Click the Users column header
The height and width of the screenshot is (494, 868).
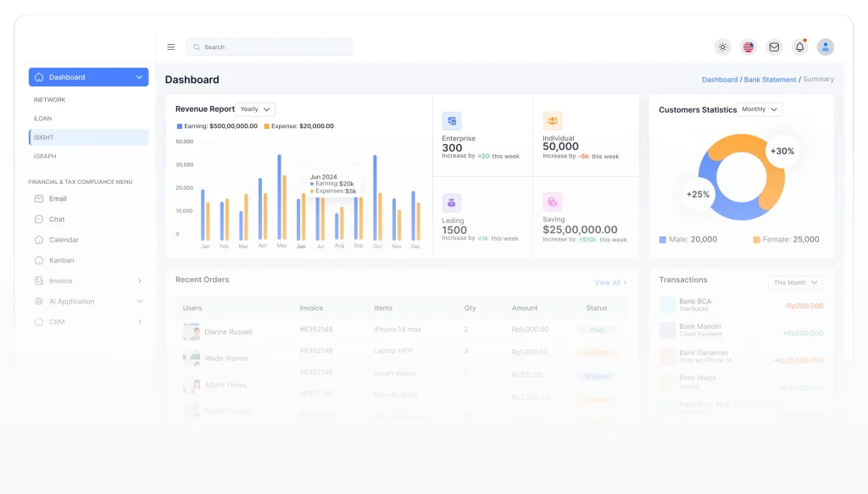click(x=192, y=308)
